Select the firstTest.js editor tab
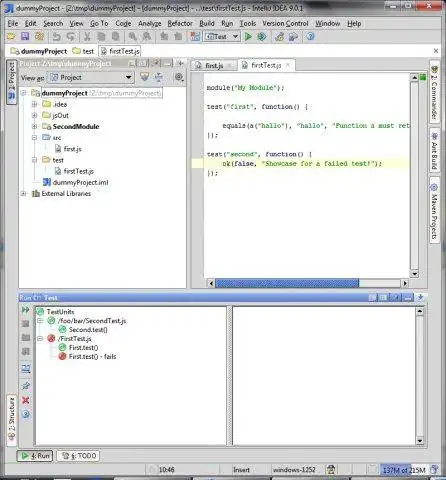This screenshot has width=446, height=480. click(x=266, y=65)
